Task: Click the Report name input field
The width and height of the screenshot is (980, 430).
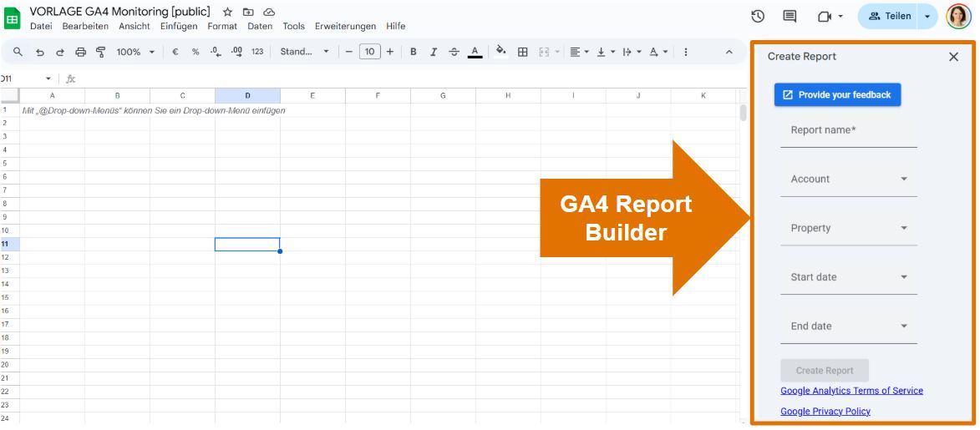Action: tap(849, 131)
